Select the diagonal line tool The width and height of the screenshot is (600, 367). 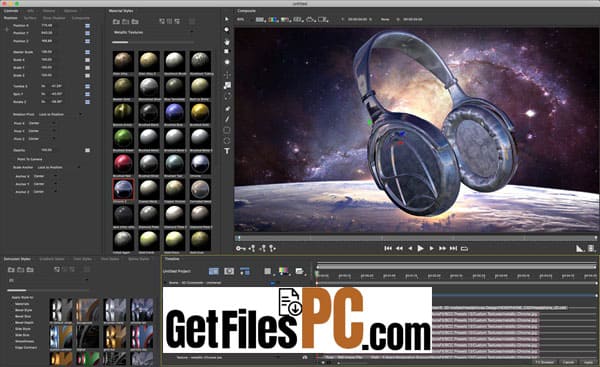click(227, 119)
